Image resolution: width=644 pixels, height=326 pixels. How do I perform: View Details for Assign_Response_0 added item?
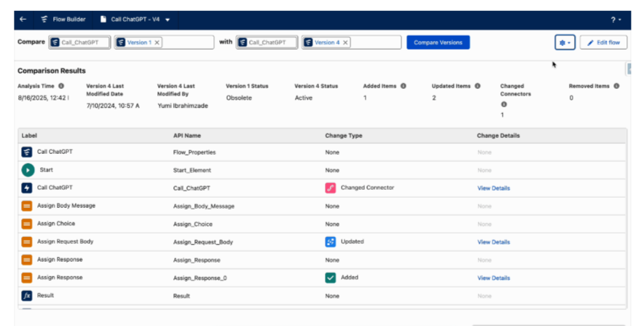[494, 279]
